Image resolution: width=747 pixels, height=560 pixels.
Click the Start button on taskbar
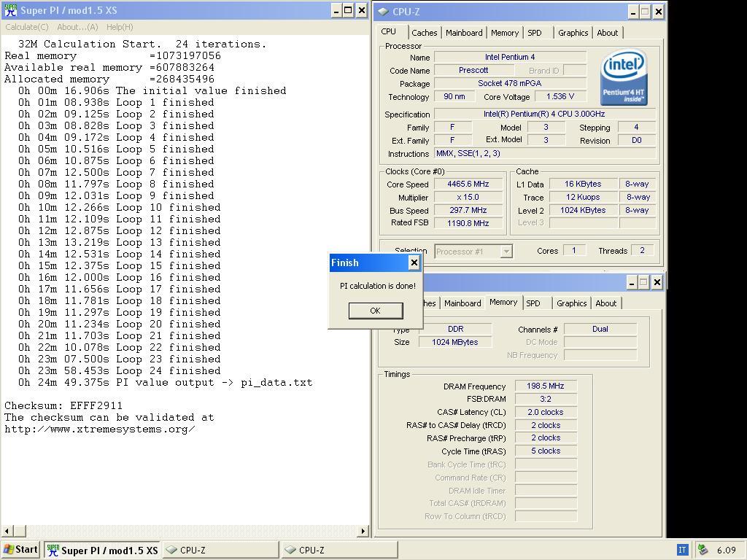[x=20, y=550]
